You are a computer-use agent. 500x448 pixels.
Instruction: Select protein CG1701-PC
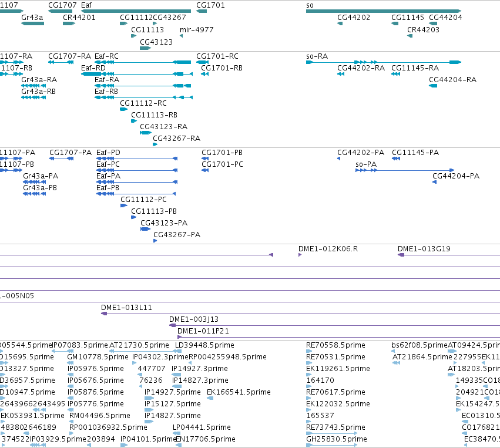click(x=222, y=164)
